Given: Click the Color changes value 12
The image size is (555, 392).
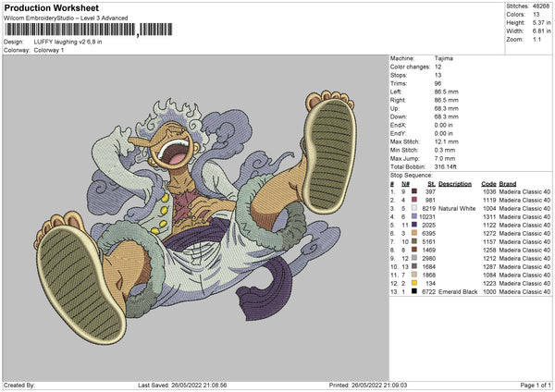Looking at the screenshot, I should pyautogui.click(x=438, y=67).
